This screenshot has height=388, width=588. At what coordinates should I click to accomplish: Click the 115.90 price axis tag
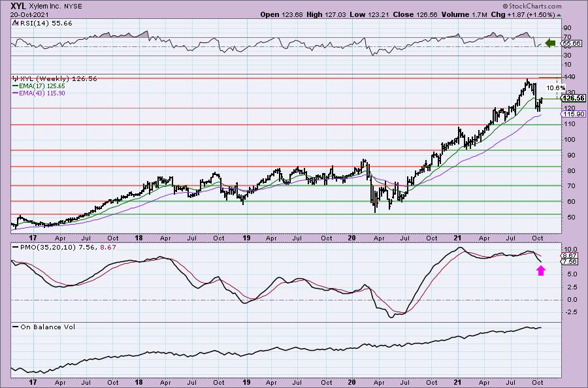pyautogui.click(x=574, y=114)
